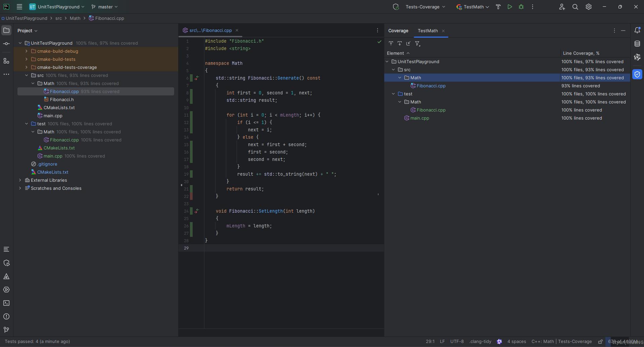644x347 pixels.
Task: Expand the cmake-build-tests folder
Action: [27, 59]
